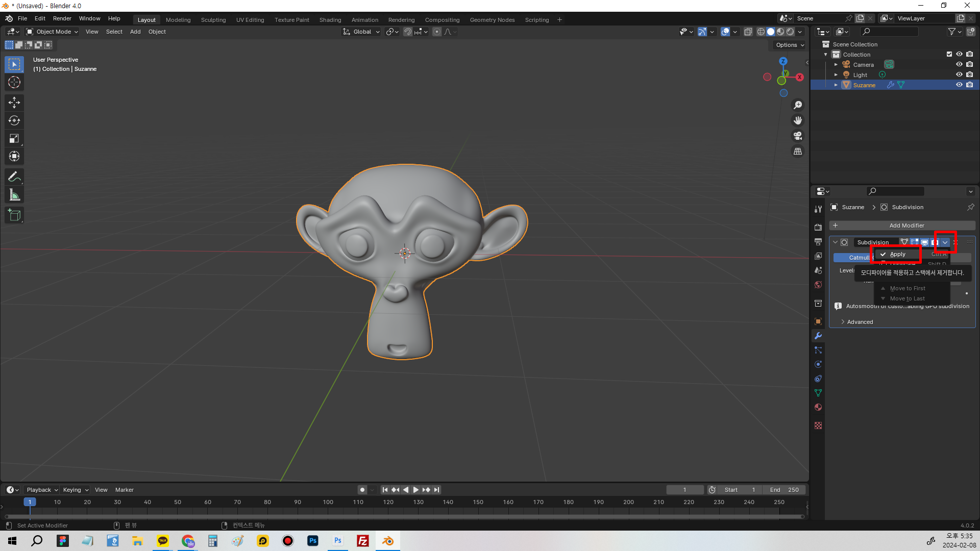This screenshot has width=980, height=551.
Task: Disable Camera in renders toggle
Action: pos(969,64)
